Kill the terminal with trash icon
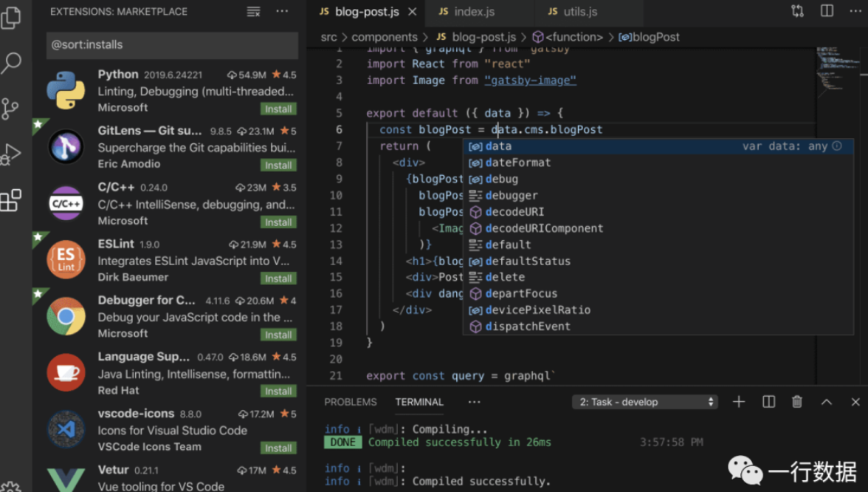868x492 pixels. click(797, 402)
